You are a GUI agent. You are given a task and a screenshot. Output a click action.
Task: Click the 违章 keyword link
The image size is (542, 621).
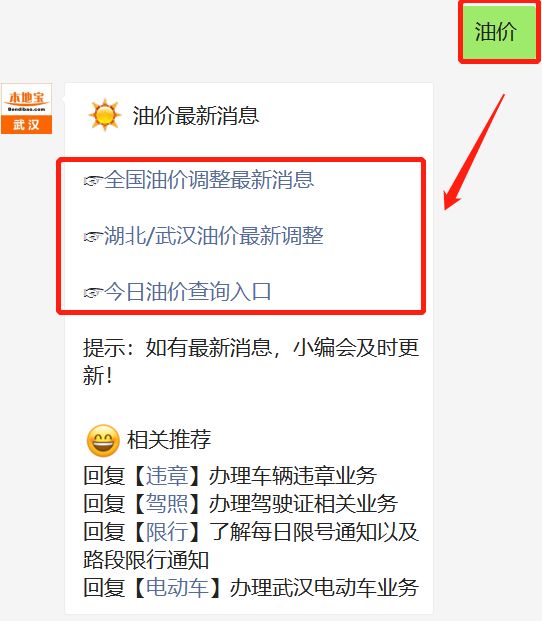coord(167,476)
